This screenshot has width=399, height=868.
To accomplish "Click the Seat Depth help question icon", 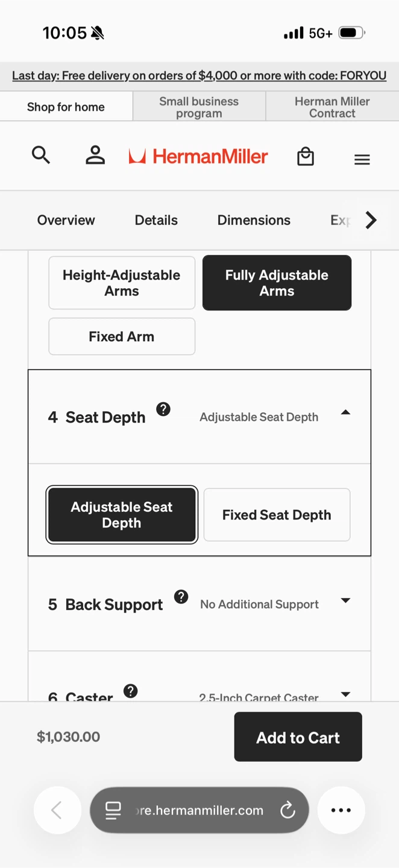I will [163, 409].
